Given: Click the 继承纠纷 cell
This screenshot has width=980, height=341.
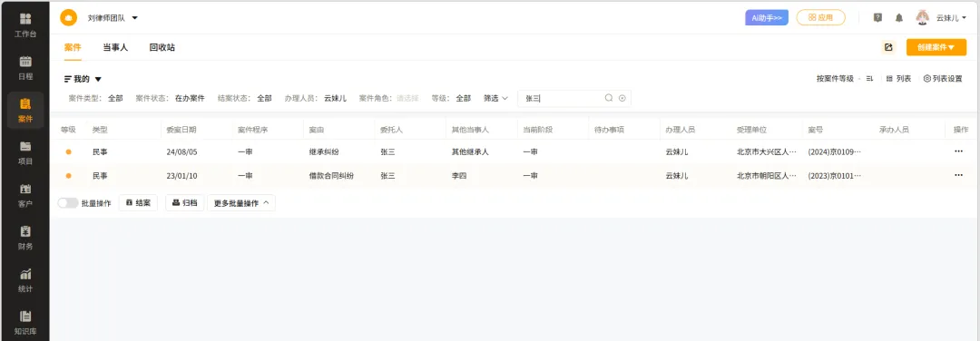Looking at the screenshot, I should (x=324, y=151).
